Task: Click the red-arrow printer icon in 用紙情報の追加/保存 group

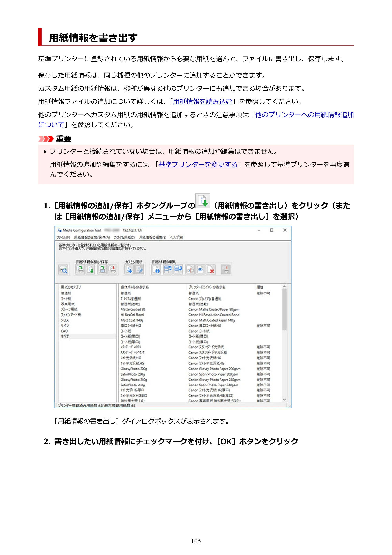Action: pyautogui.click(x=113, y=270)
